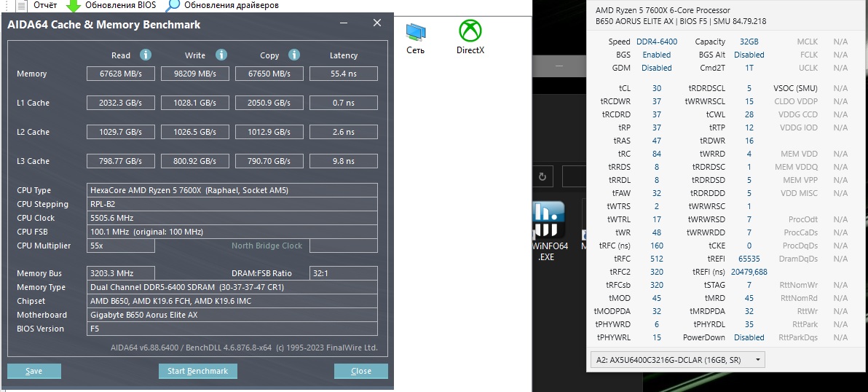Click Memory Type Dual Channel DDR5-6400 field
This screenshot has height=392, width=868.
pos(232,287)
